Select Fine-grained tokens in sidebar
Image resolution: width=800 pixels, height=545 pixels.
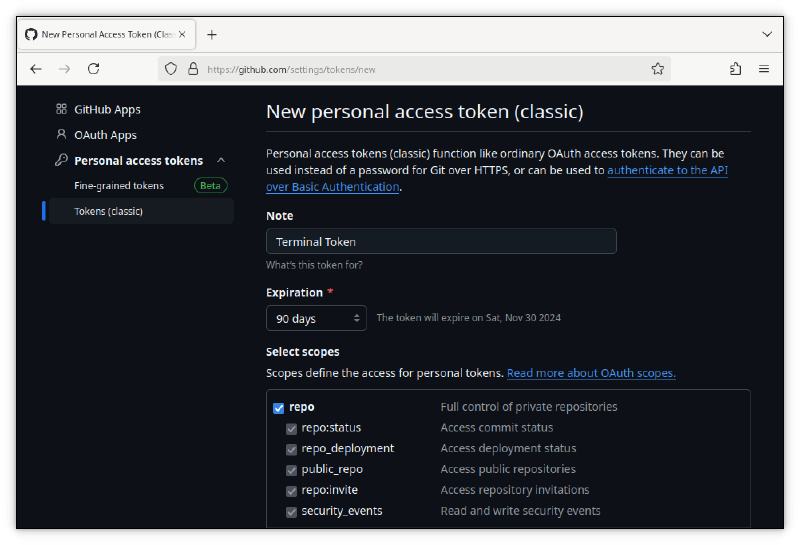[x=119, y=186]
